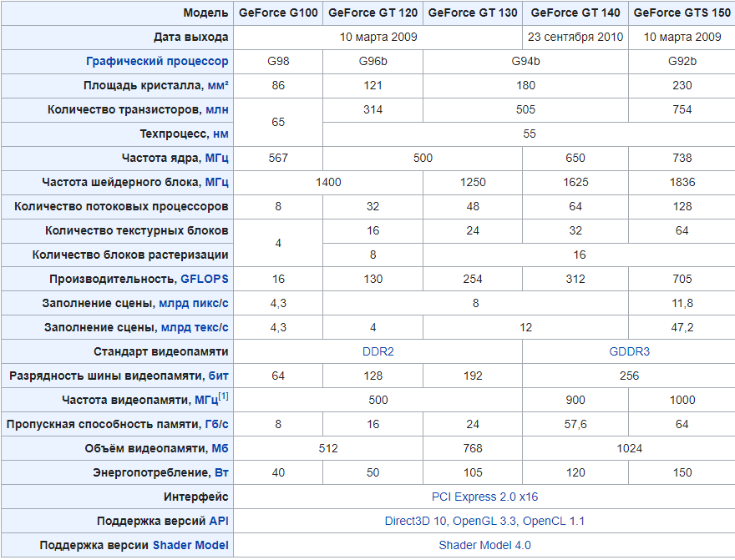The width and height of the screenshot is (735, 560).
Task: Click the Direct3D 10 link
Action: (415, 521)
